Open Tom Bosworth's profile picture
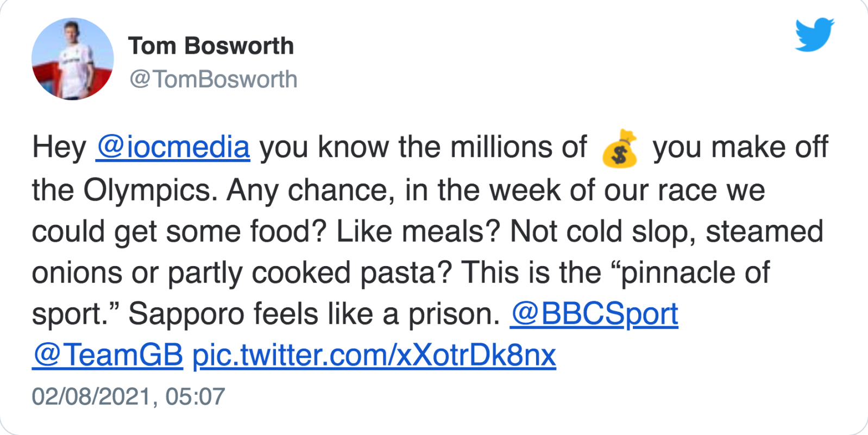 coord(73,59)
